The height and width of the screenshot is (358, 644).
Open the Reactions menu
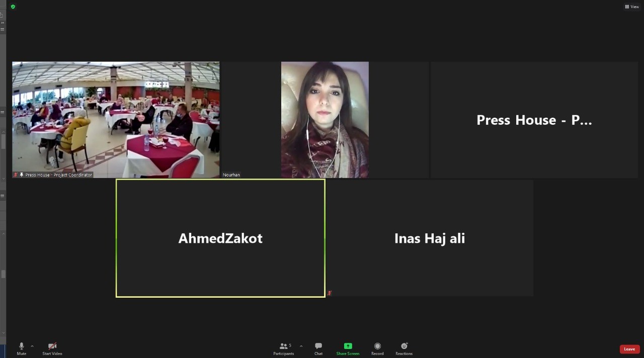[x=404, y=349]
